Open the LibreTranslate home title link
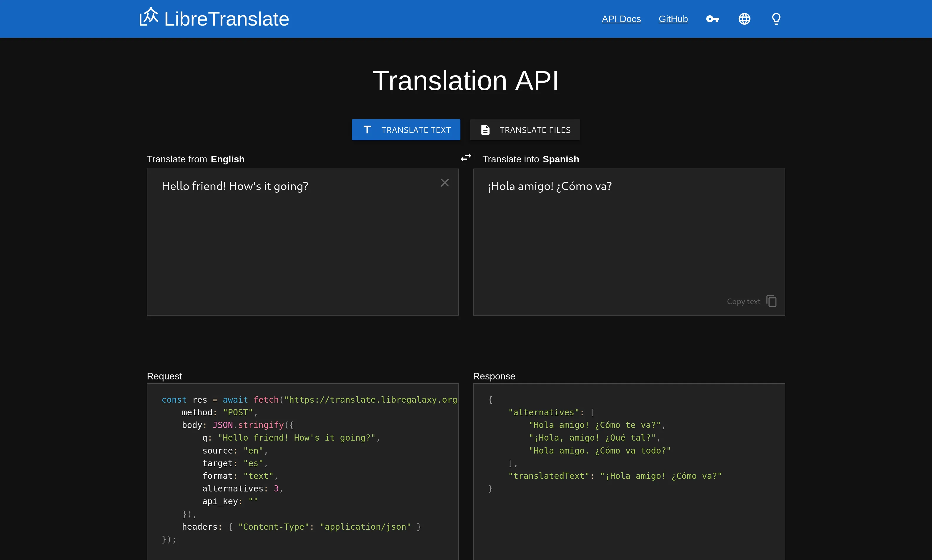Screen dimensions: 932x560 pos(227,19)
